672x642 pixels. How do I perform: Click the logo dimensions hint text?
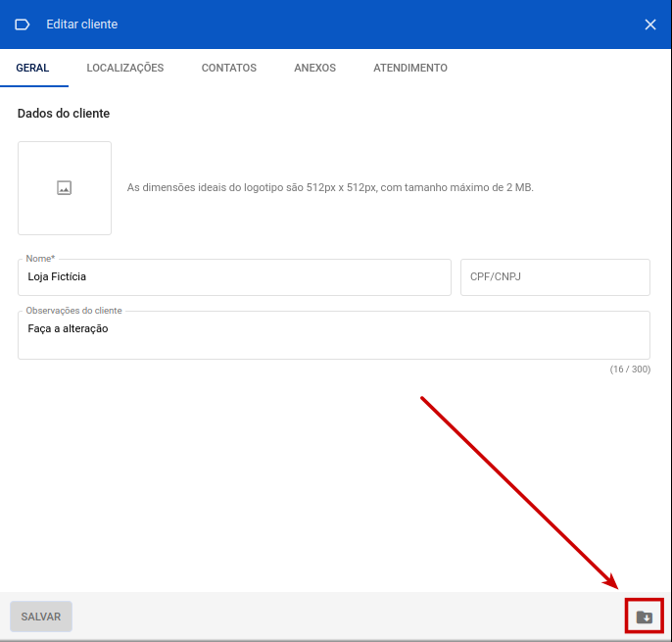(330, 187)
